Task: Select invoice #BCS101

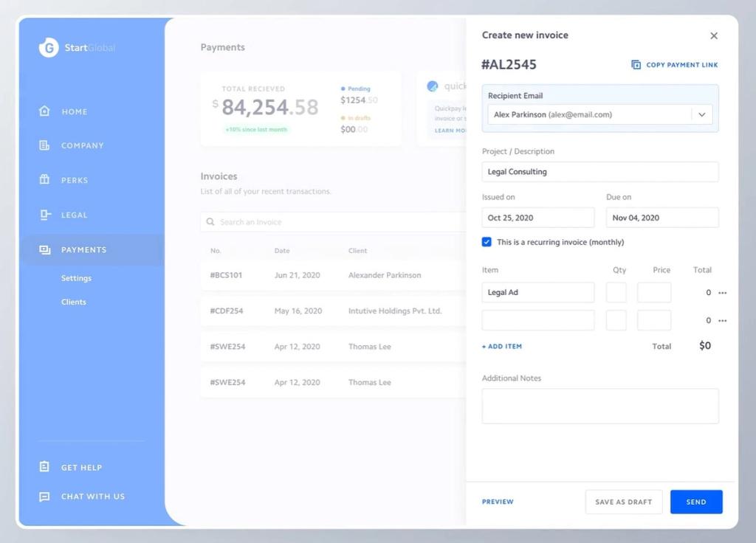Action: [226, 275]
